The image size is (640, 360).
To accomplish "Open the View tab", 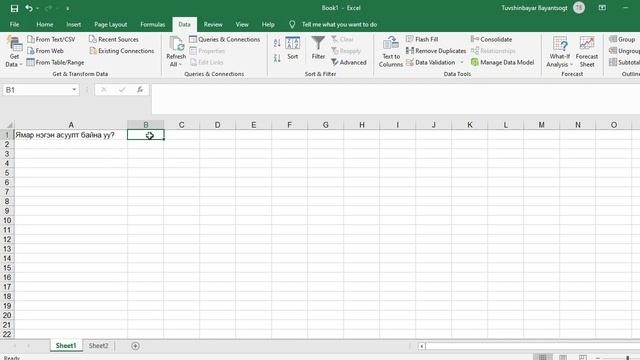I will pyautogui.click(x=242, y=24).
